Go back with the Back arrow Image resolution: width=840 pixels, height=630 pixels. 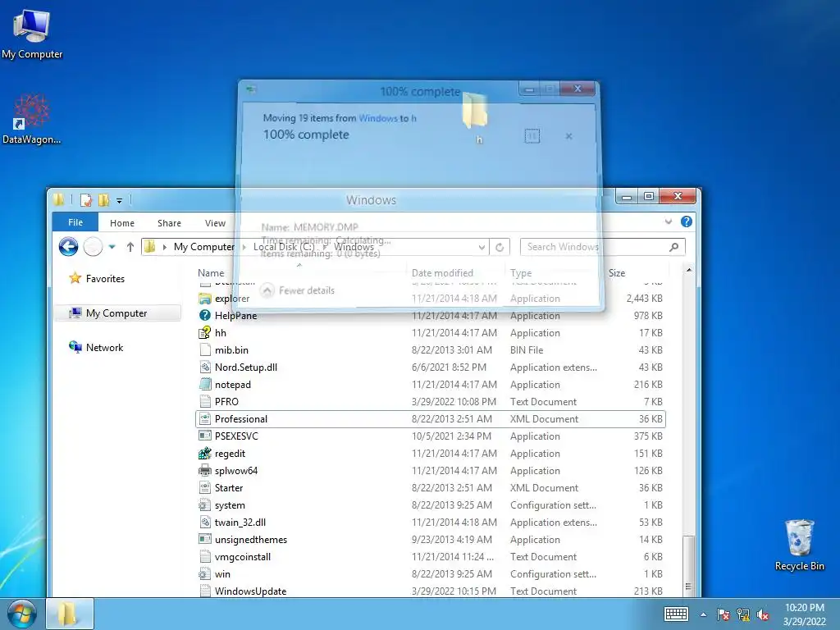pyautogui.click(x=69, y=247)
